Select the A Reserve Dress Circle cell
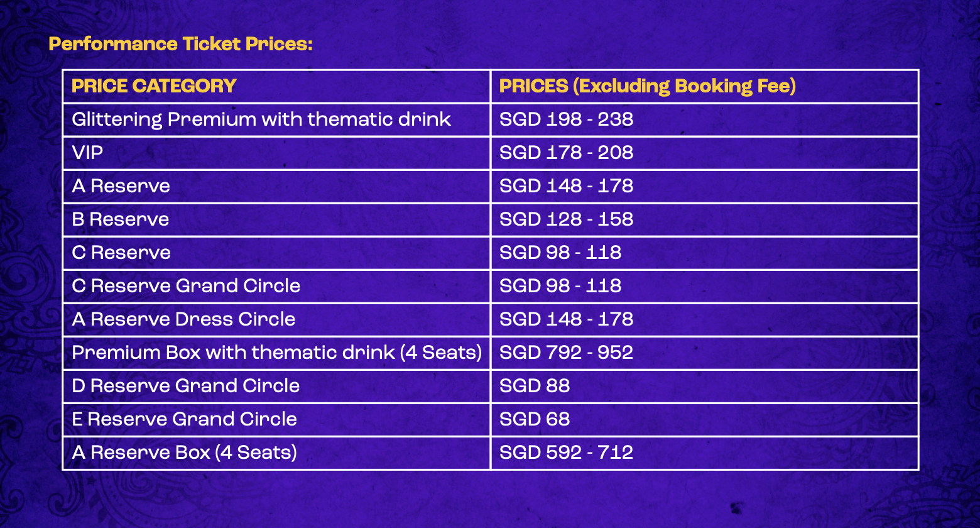Viewport: 980px width, 528px height. (x=183, y=319)
